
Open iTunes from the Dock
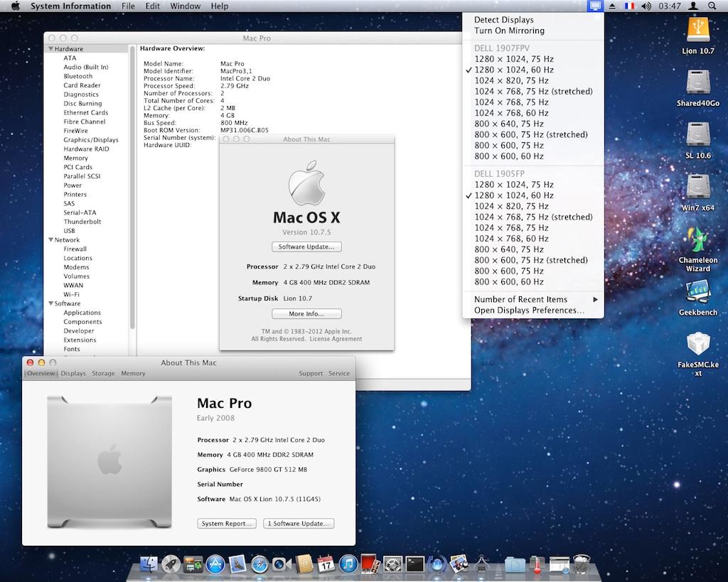click(348, 564)
